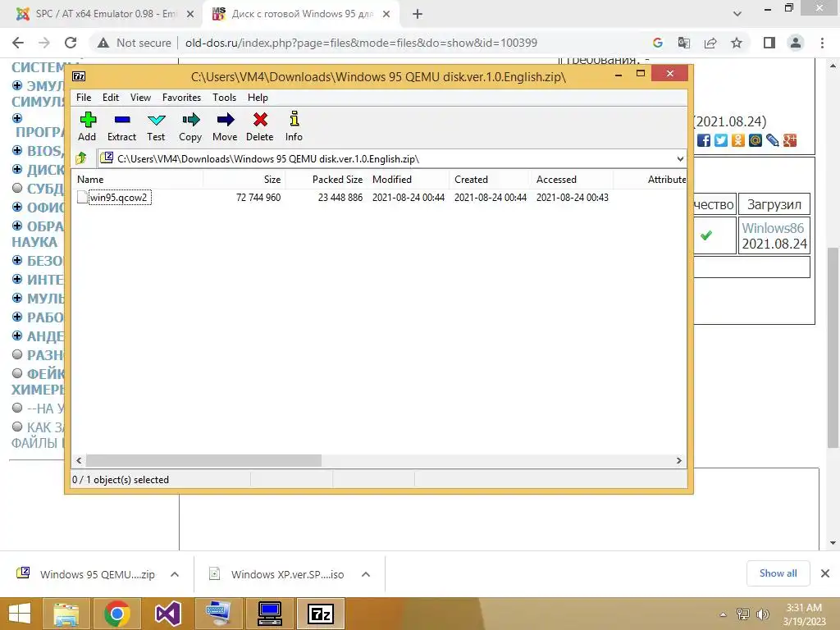This screenshot has width=840, height=630.
Task: Click the browser page vertical scrollbar
Action: click(x=833, y=348)
